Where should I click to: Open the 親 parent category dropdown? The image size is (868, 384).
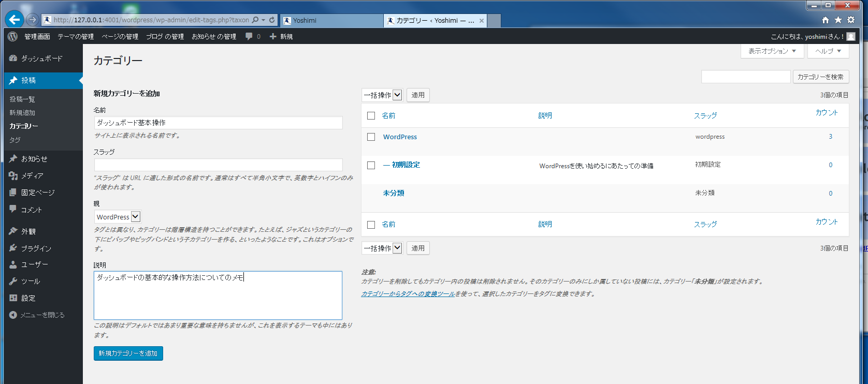tap(118, 217)
